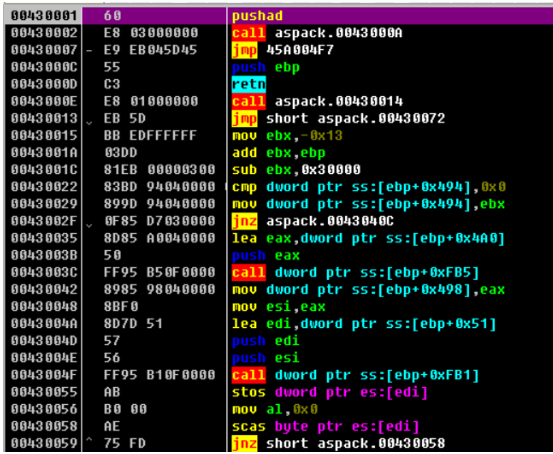This screenshot has height=454, width=553.
Task: Click hex bytes B0 00
Action: [125, 410]
